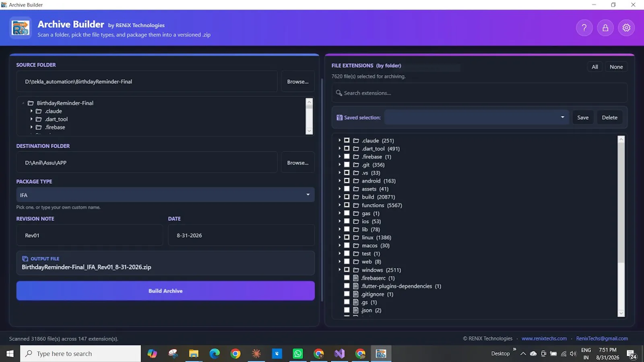This screenshot has width=644, height=362.
Task: Click the Build Archive button
Action: click(x=165, y=291)
